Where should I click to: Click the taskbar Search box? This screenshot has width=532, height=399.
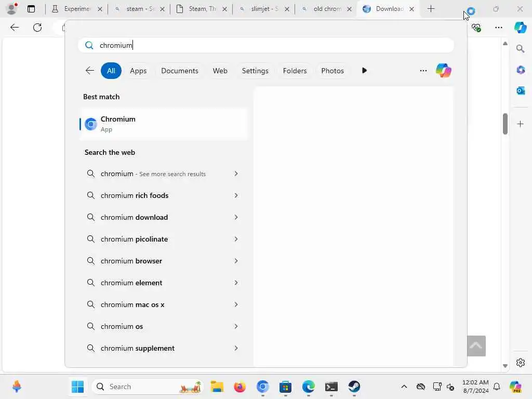coord(148,387)
